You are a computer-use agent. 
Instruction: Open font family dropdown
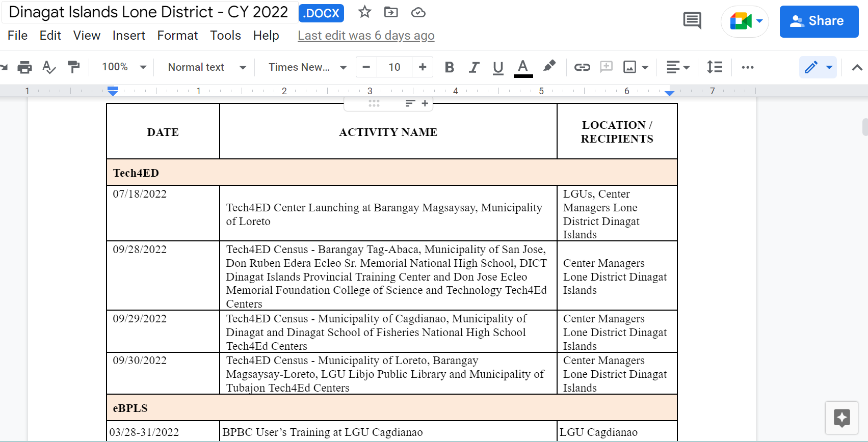[307, 67]
